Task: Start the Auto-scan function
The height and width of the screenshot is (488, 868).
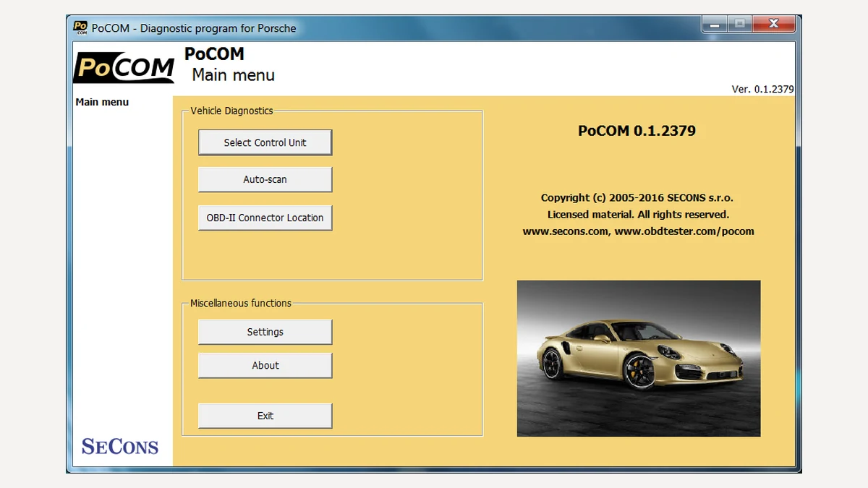Action: tap(265, 179)
